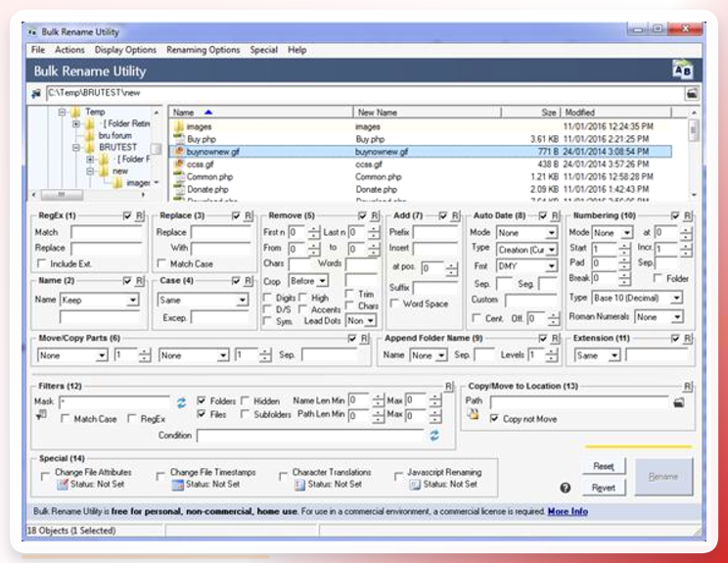
Task: Click the Javascript Renaming status icon
Action: (415, 485)
